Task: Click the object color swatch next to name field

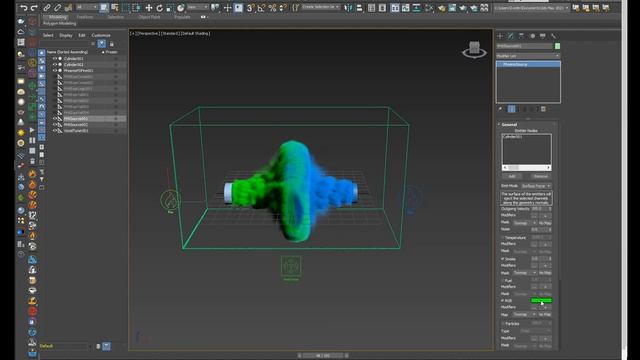Action: [558, 46]
